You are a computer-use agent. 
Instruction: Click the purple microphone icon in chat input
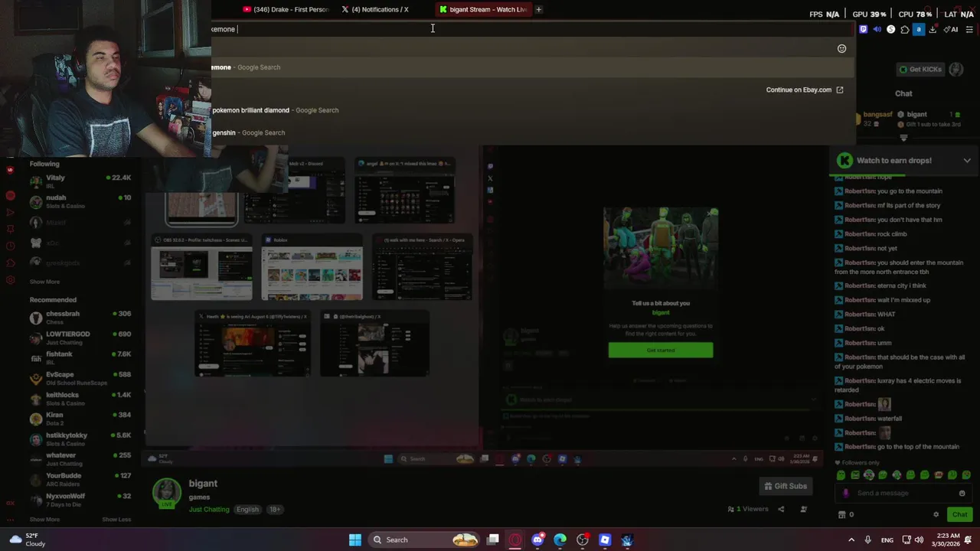tap(845, 494)
